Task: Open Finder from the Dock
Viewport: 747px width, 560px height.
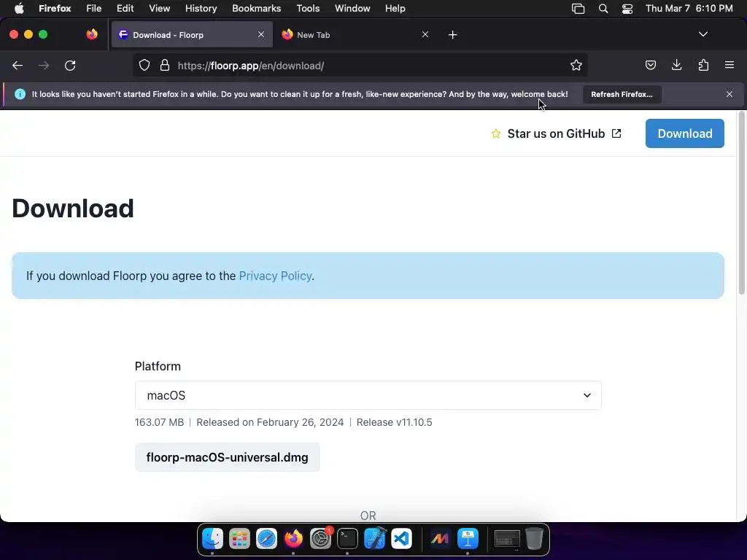Action: pyautogui.click(x=212, y=539)
